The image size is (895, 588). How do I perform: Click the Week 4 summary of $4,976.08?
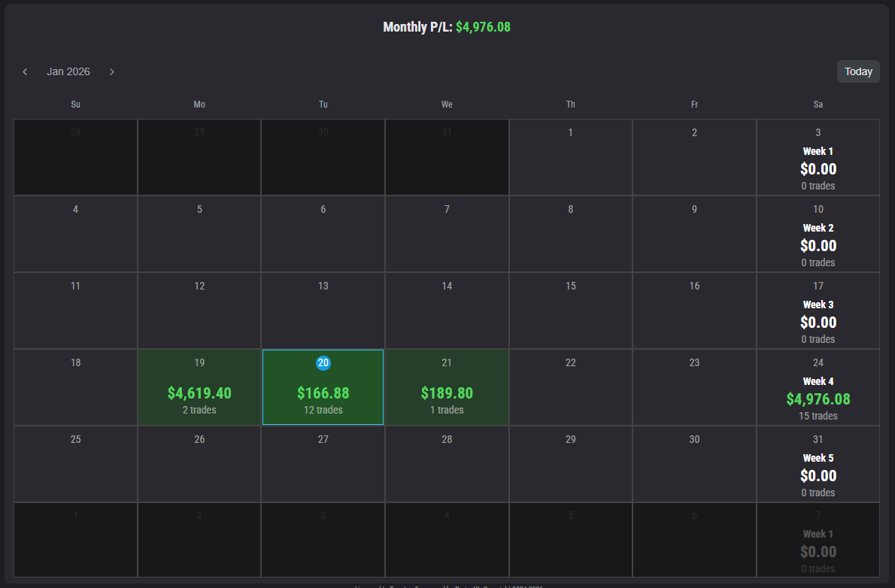pyautogui.click(x=818, y=398)
